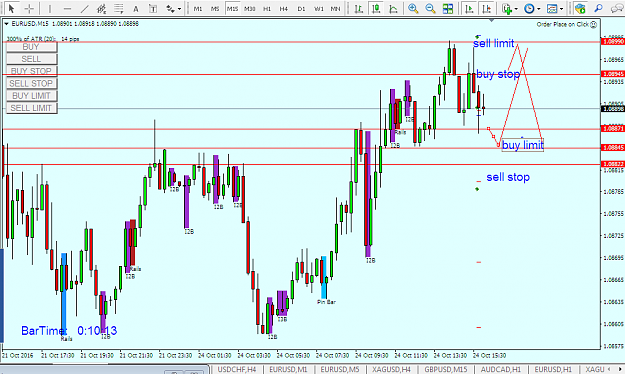This screenshot has height=374, width=625.
Task: Click the BUY order button
Action: click(x=31, y=47)
